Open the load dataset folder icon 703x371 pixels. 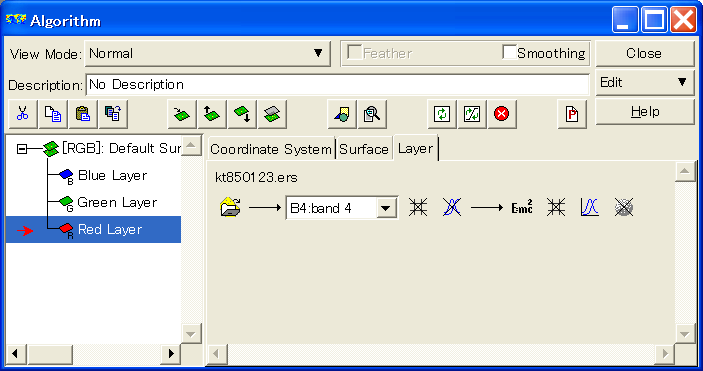point(230,208)
